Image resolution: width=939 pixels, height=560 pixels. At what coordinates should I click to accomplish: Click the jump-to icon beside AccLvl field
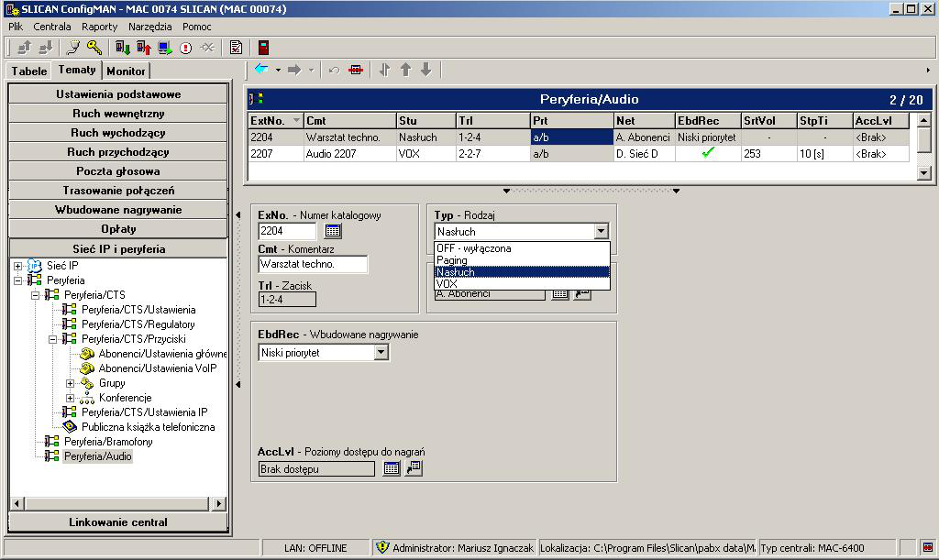pyautogui.click(x=414, y=467)
